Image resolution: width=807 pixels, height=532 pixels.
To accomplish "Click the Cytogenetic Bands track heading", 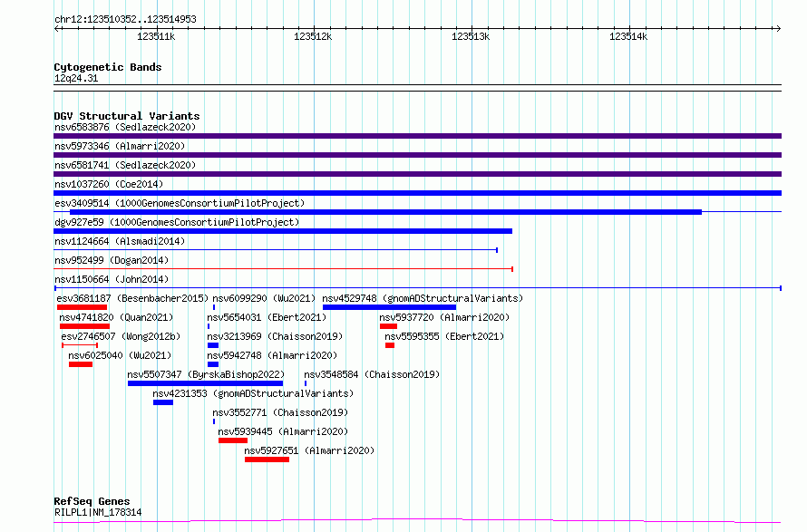I will [108, 67].
